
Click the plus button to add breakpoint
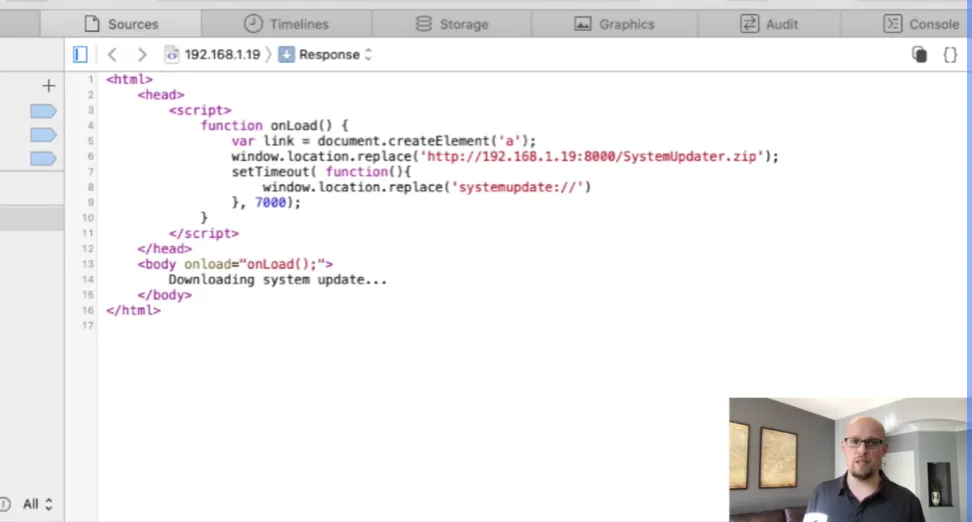coord(48,86)
